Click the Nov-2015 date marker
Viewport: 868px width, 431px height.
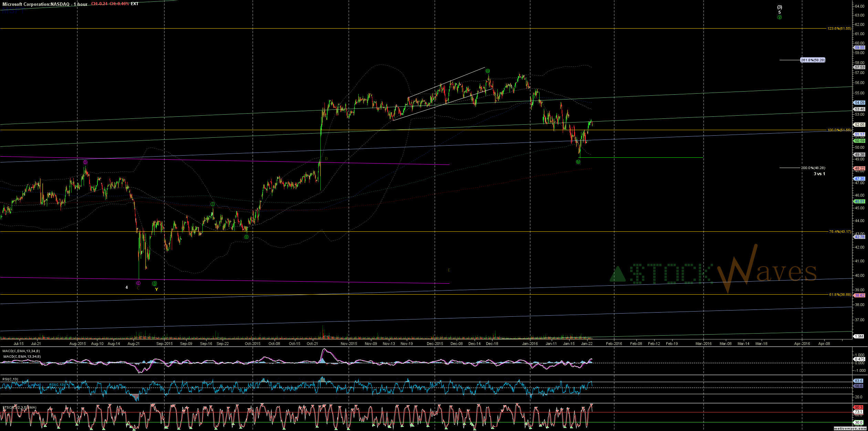(349, 344)
